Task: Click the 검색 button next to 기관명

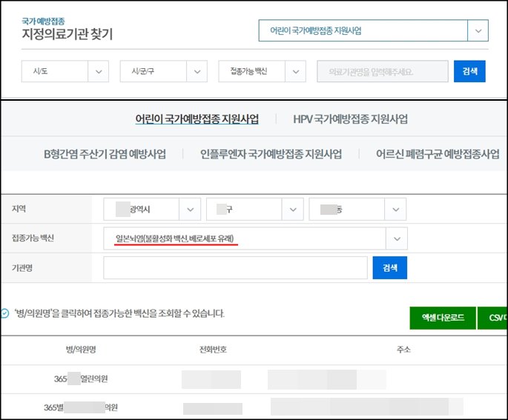Action: coord(390,267)
